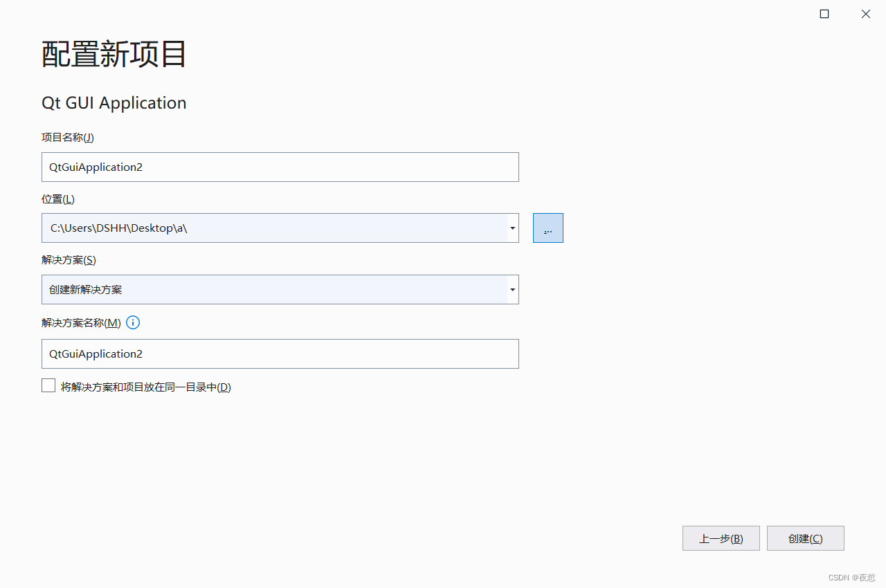The height and width of the screenshot is (588, 886).
Task: Click the 将解决方案和项目放在同一目录中(D) checkbox label
Action: (145, 387)
